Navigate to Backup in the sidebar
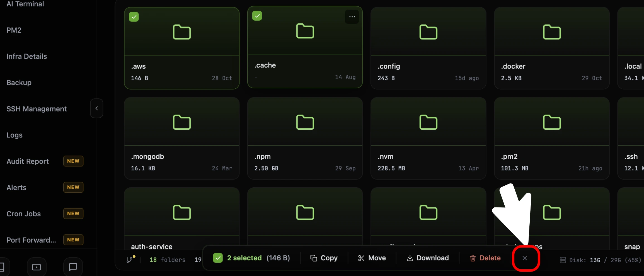 coord(19,83)
